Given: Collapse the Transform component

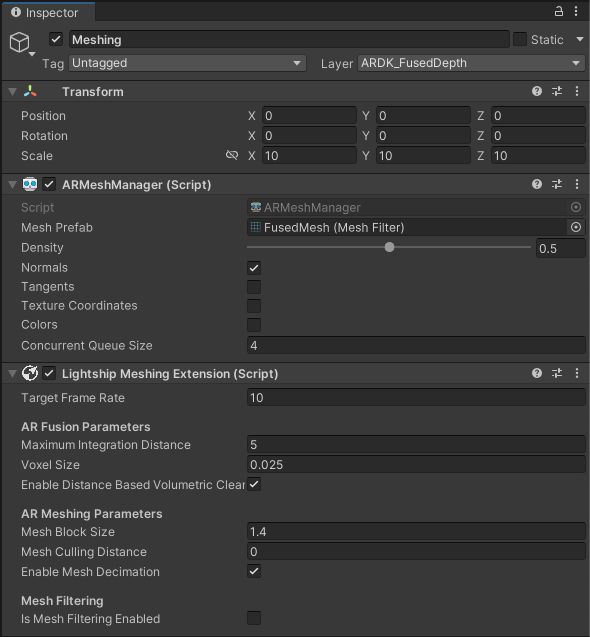Looking at the screenshot, I should (13, 91).
